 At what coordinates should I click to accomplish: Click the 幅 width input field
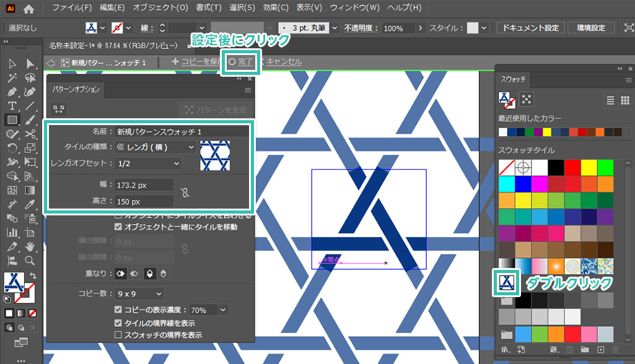[144, 185]
